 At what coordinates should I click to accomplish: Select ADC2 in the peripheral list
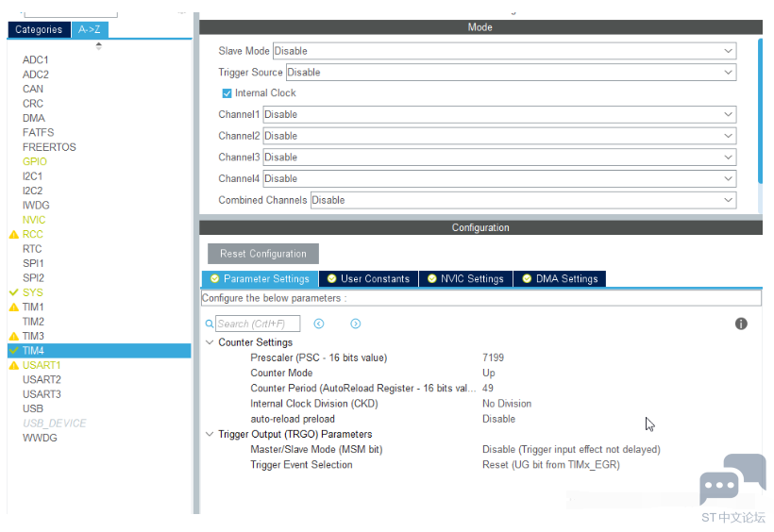[x=36, y=75]
